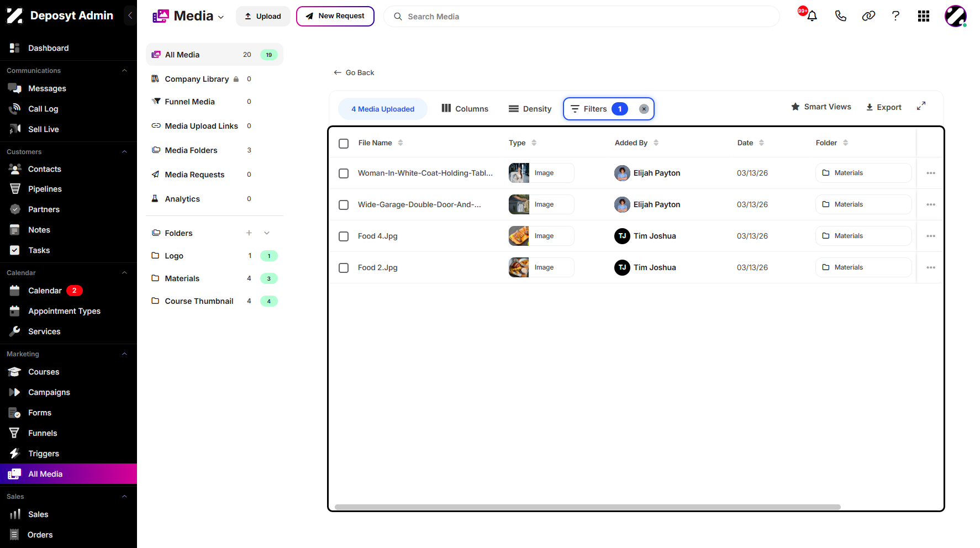980x548 pixels.
Task: Click the link chain icon in header
Action: click(868, 16)
